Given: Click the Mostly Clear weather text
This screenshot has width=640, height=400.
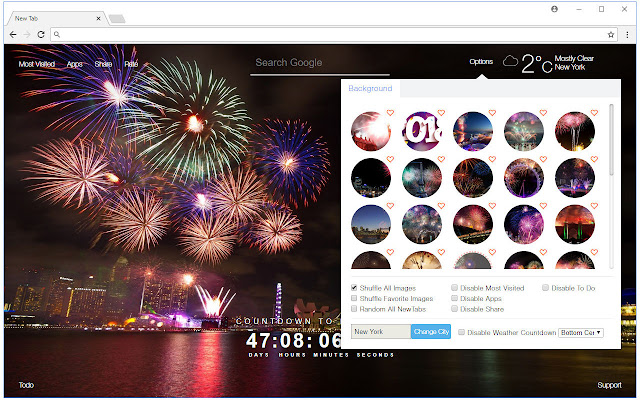Looking at the screenshot, I should 574,58.
